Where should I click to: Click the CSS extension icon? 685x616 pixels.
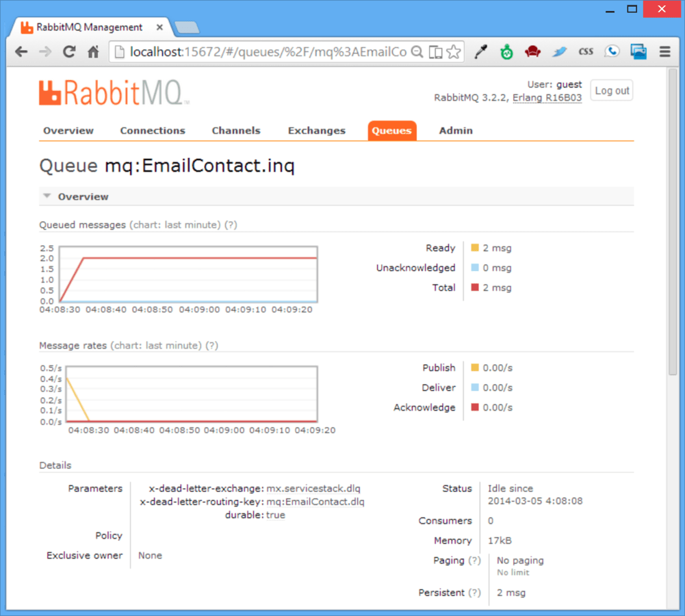pyautogui.click(x=586, y=51)
